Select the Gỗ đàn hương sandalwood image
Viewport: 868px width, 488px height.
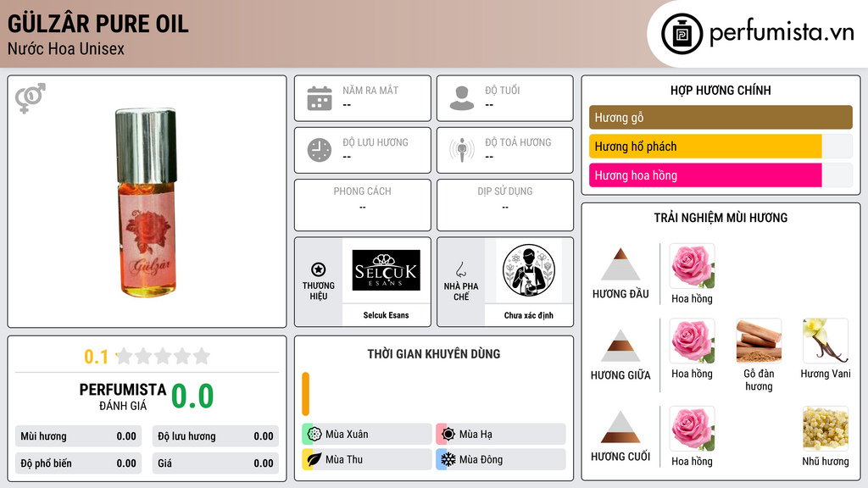pyautogui.click(x=759, y=341)
